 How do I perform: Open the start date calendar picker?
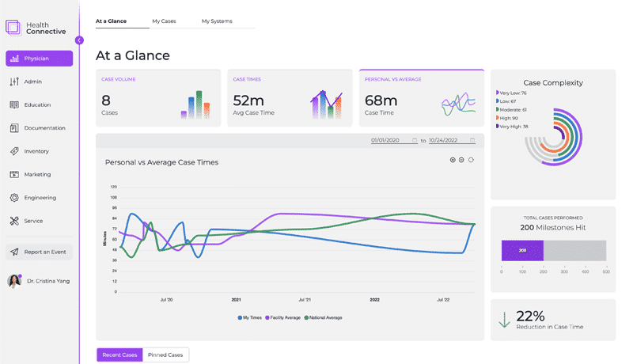click(415, 140)
